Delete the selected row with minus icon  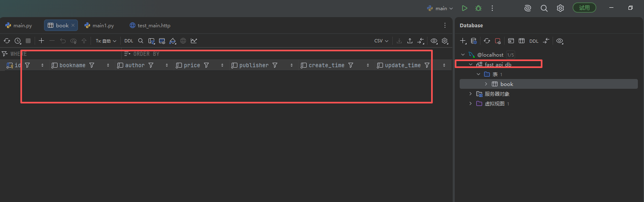tap(52, 41)
